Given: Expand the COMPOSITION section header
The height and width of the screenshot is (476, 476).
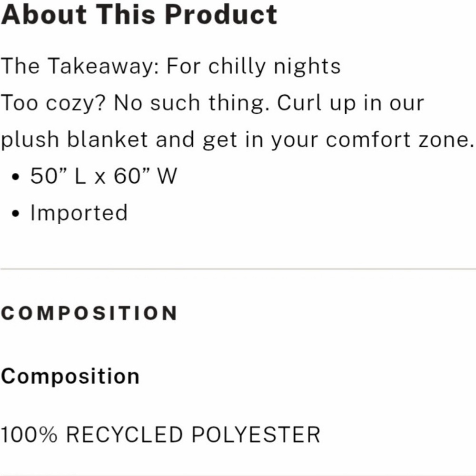Looking at the screenshot, I should pos(89,313).
